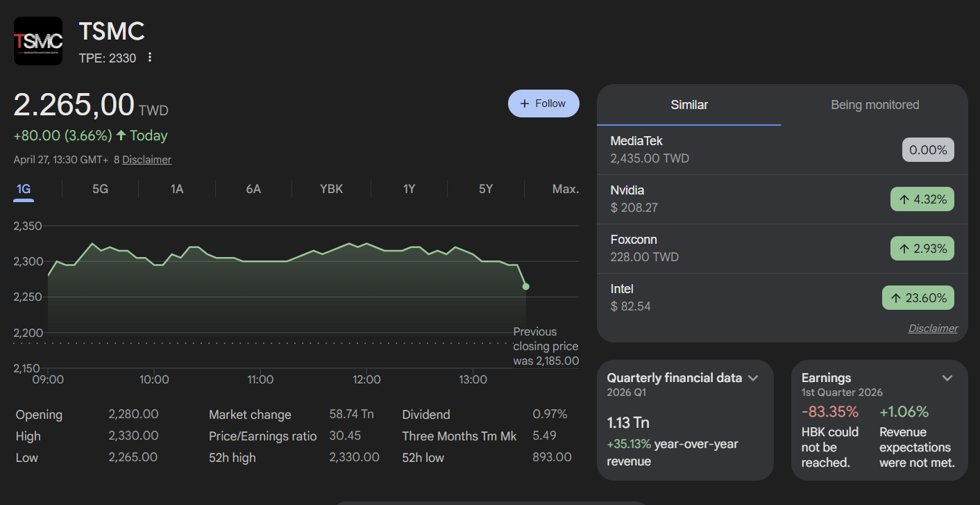Show the Max. time range
The height and width of the screenshot is (505, 980).
565,189
